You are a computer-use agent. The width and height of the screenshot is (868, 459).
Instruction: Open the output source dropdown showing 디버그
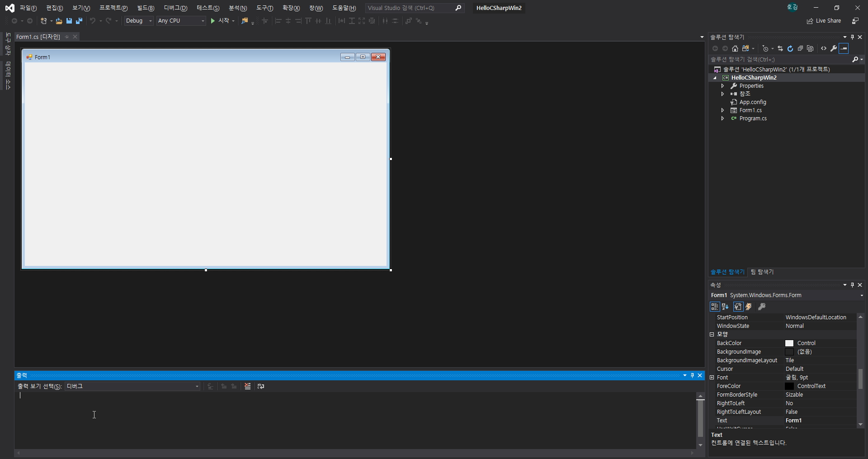tap(132, 386)
